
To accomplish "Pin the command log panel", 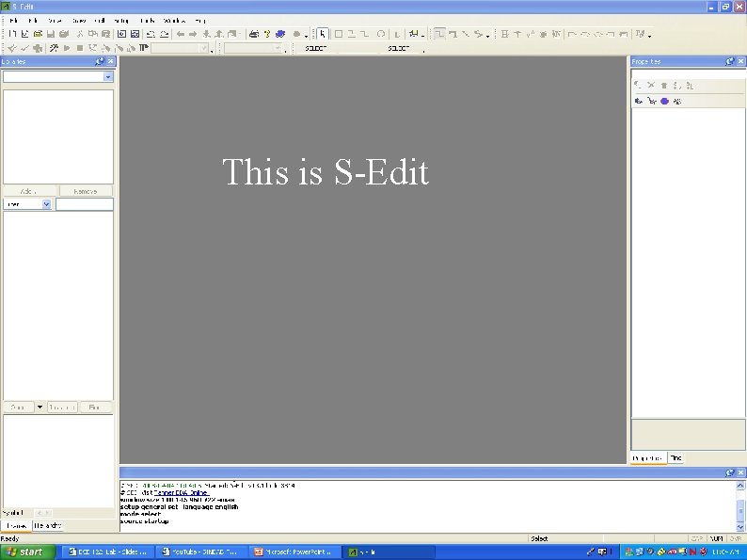I will 730,472.
